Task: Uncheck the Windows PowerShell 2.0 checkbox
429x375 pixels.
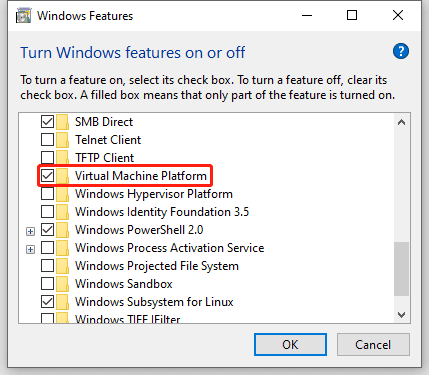Action: (x=47, y=230)
